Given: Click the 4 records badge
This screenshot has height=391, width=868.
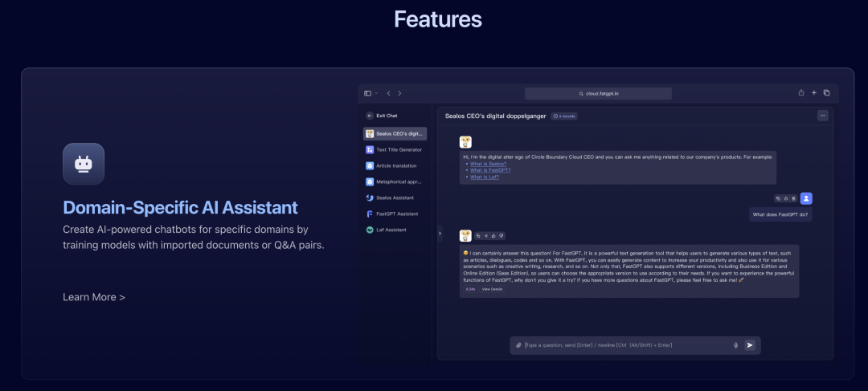Looking at the screenshot, I should (564, 116).
